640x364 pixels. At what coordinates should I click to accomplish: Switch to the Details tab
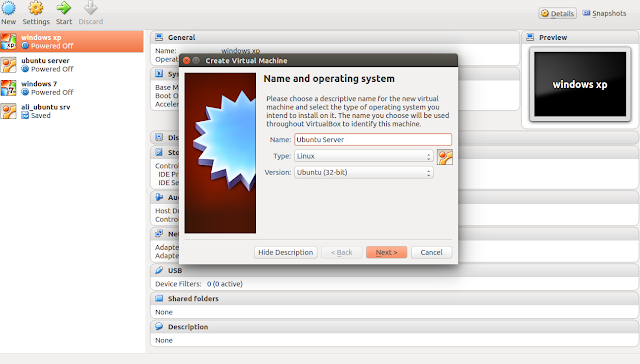[x=558, y=13]
